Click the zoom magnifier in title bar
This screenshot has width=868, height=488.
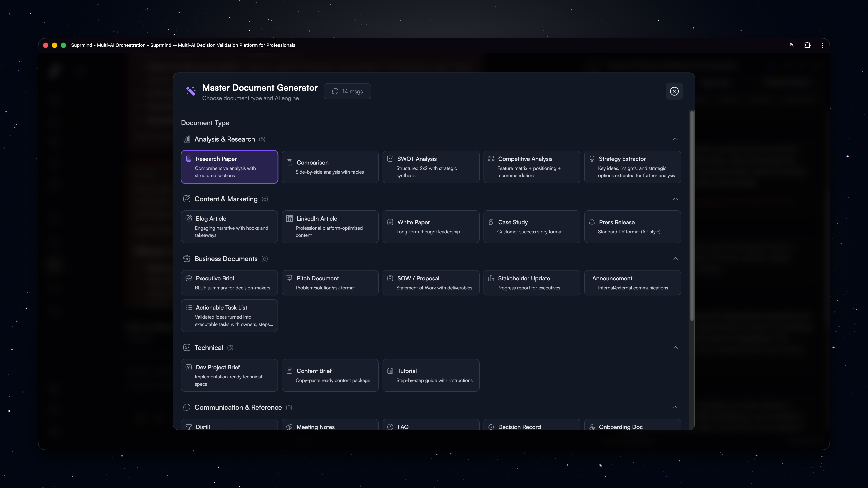point(792,45)
